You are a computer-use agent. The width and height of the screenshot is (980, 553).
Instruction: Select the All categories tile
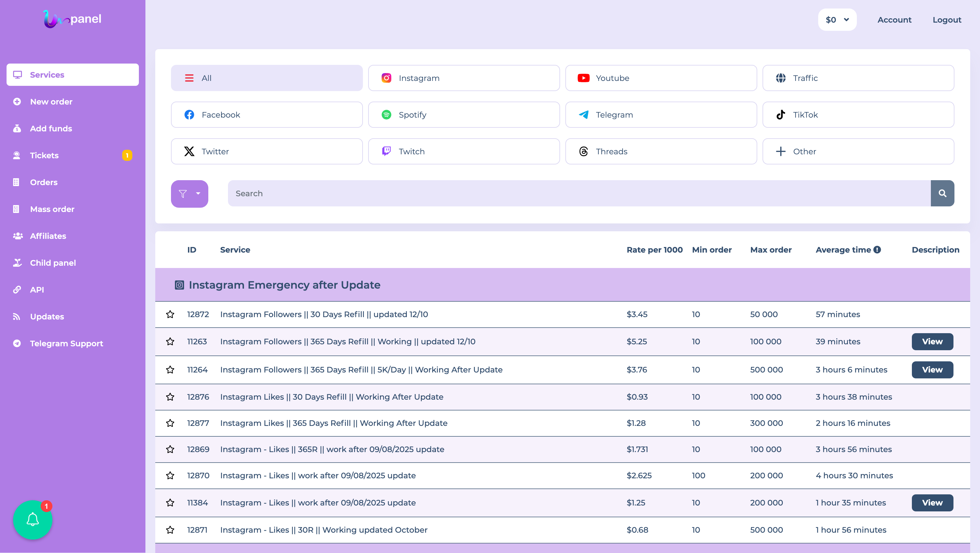pyautogui.click(x=266, y=78)
